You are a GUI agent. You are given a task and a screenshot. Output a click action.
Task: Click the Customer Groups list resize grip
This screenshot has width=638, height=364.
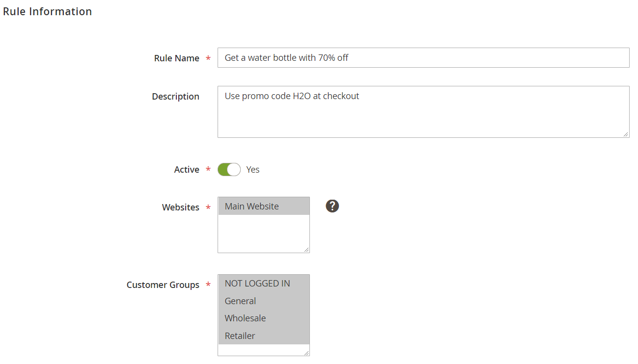pyautogui.click(x=306, y=352)
